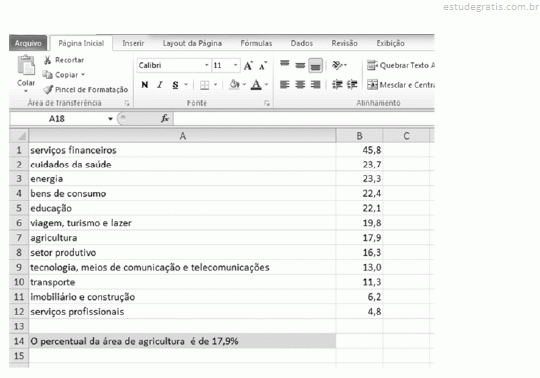Click cell 'serviços financeiros'
Screen dimensions: 540x378
pyautogui.click(x=183, y=150)
